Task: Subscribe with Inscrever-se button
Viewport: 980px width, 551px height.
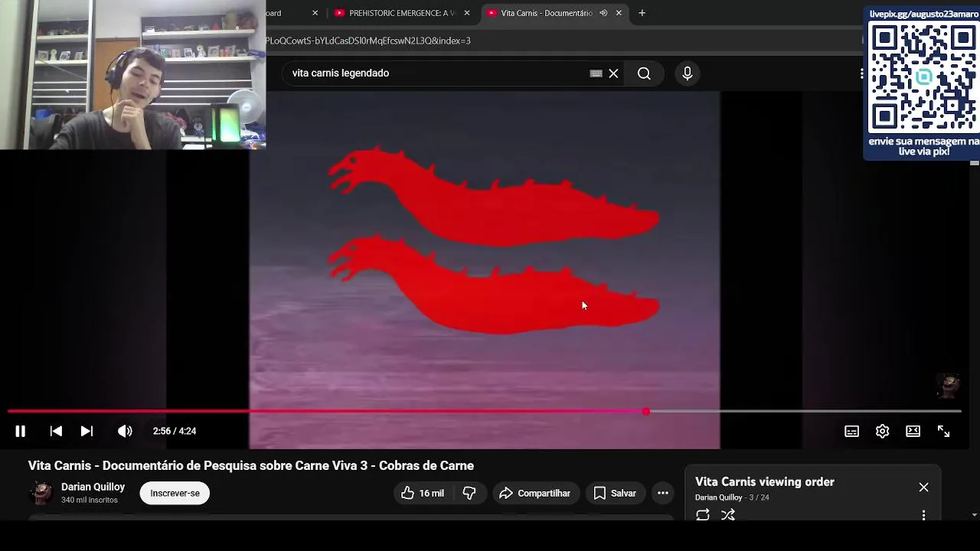Action: (175, 494)
